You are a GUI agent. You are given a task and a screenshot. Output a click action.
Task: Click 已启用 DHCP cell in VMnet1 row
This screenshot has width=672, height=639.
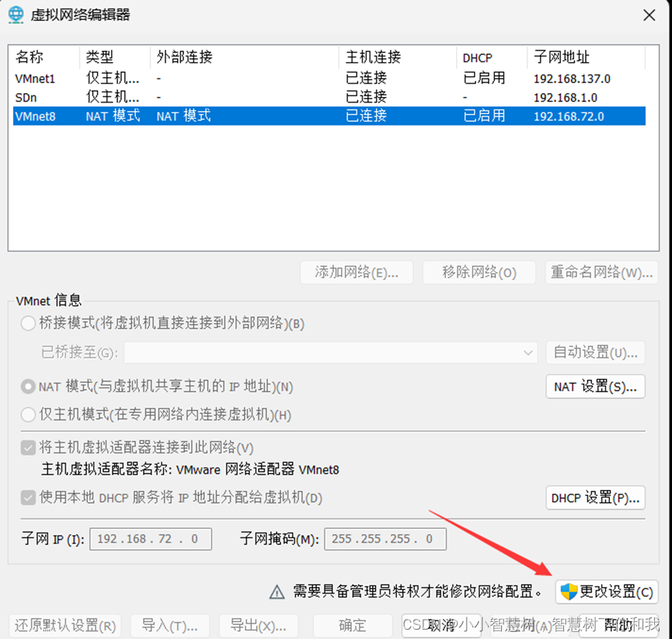pyautogui.click(x=484, y=78)
